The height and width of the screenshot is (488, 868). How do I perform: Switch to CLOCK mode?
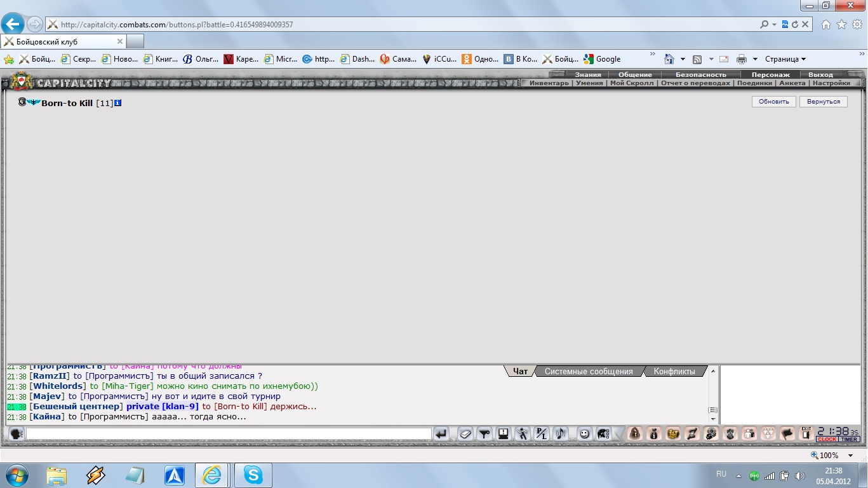point(827,439)
